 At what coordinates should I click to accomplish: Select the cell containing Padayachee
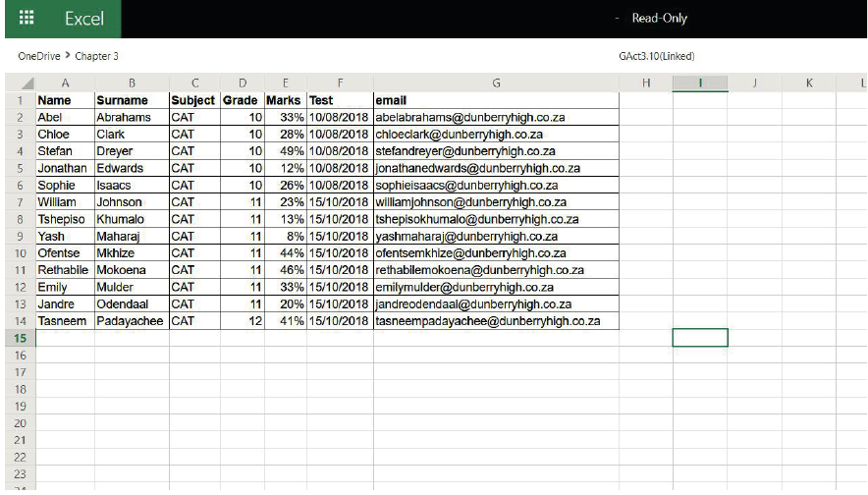click(x=132, y=321)
